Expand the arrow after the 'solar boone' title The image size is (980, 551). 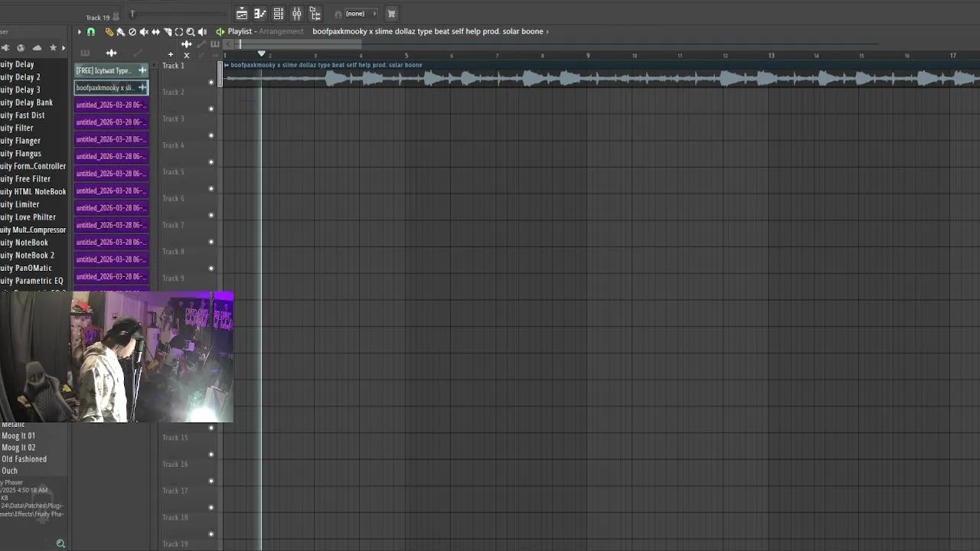(547, 31)
